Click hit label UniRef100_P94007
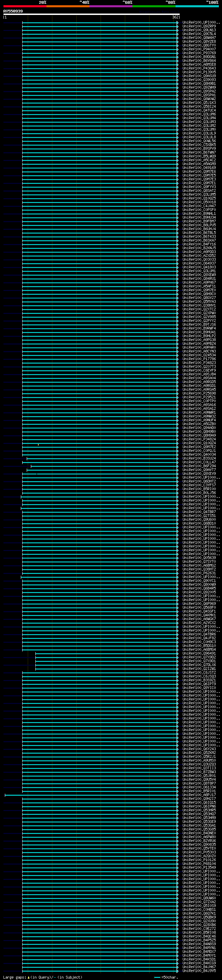222x980 pixels. [x=199, y=49]
